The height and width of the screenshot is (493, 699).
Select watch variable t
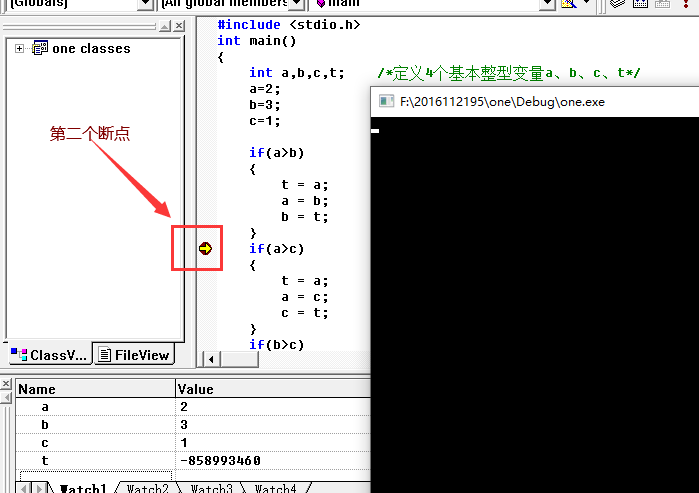(45, 460)
